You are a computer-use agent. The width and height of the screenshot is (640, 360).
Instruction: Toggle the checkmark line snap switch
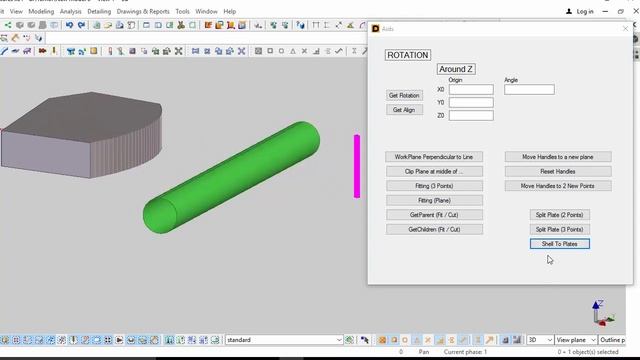click(338, 51)
